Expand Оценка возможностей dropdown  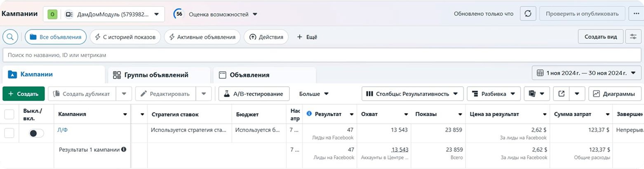pyautogui.click(x=223, y=14)
